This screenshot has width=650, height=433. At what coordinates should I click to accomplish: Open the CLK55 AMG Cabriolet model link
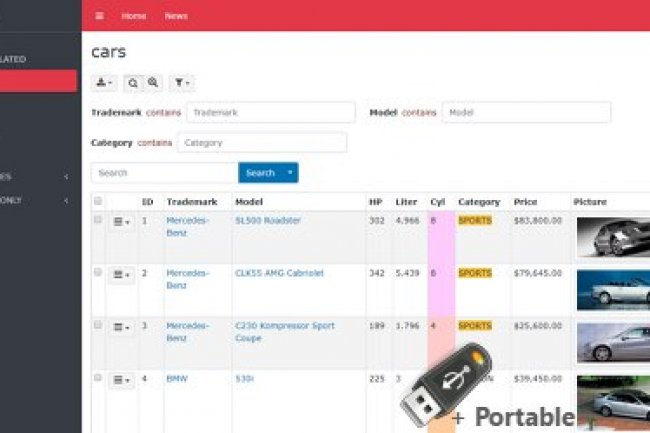(277, 273)
